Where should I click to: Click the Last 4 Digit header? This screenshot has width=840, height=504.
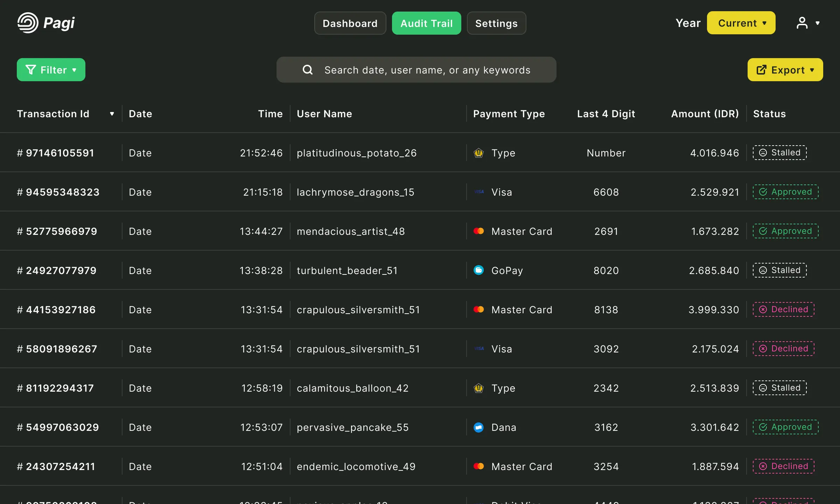606,114
